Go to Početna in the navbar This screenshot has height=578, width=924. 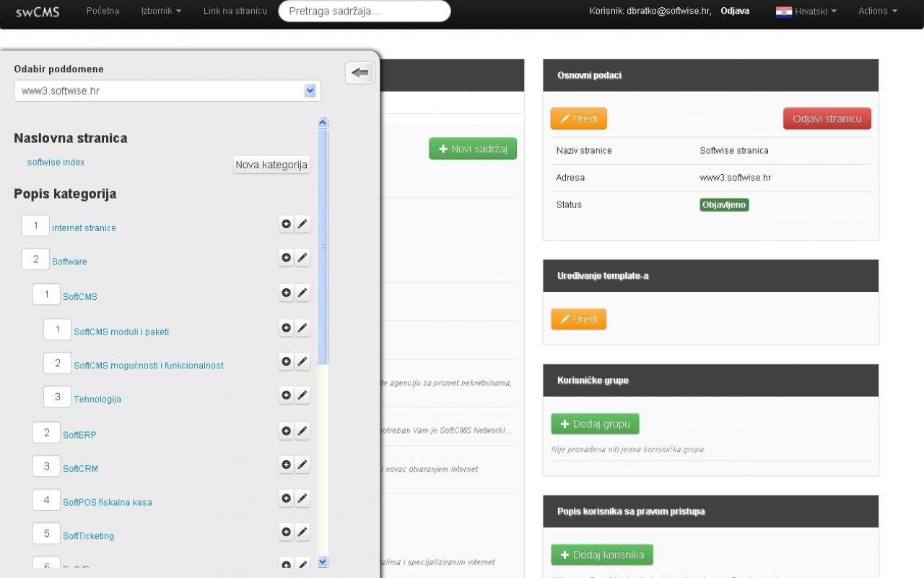103,11
